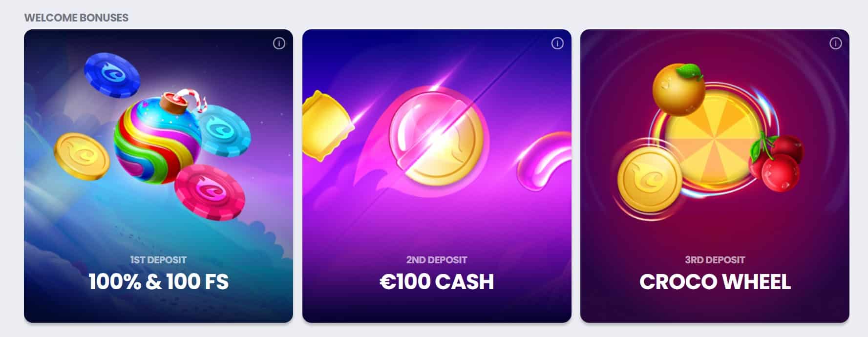Click the light blue casino chip
Screen dimensions: 868x337
click(224, 133)
